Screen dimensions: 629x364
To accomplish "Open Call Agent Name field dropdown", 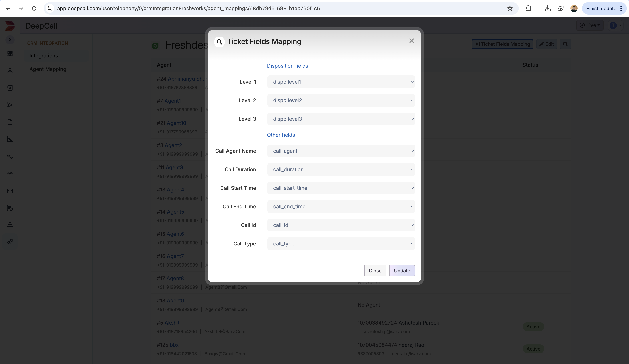I will (341, 151).
